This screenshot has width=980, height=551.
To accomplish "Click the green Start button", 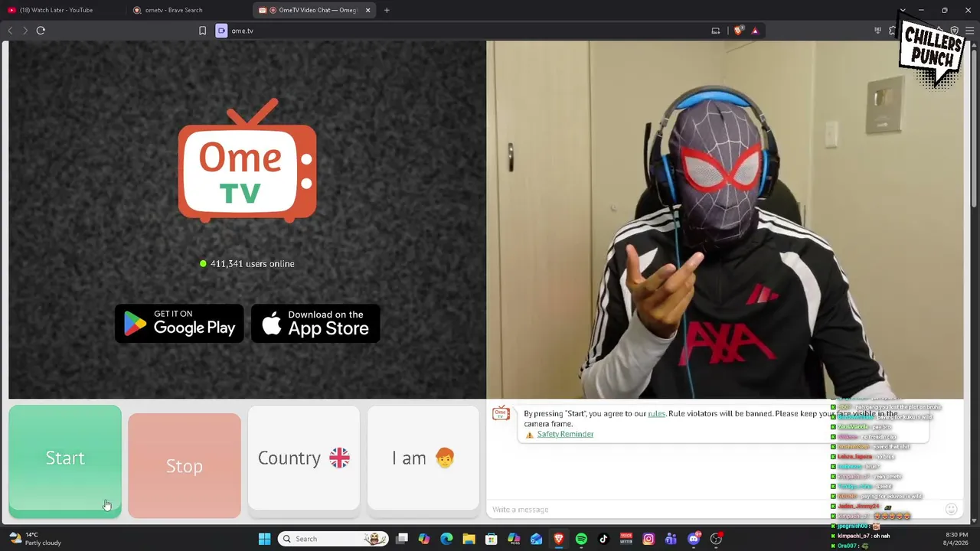I will (65, 461).
